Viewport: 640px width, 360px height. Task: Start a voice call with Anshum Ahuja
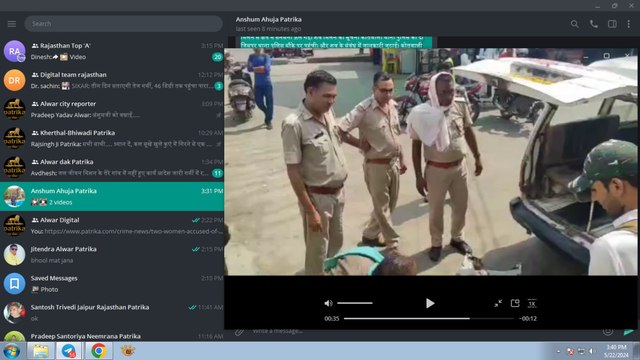pyautogui.click(x=593, y=24)
